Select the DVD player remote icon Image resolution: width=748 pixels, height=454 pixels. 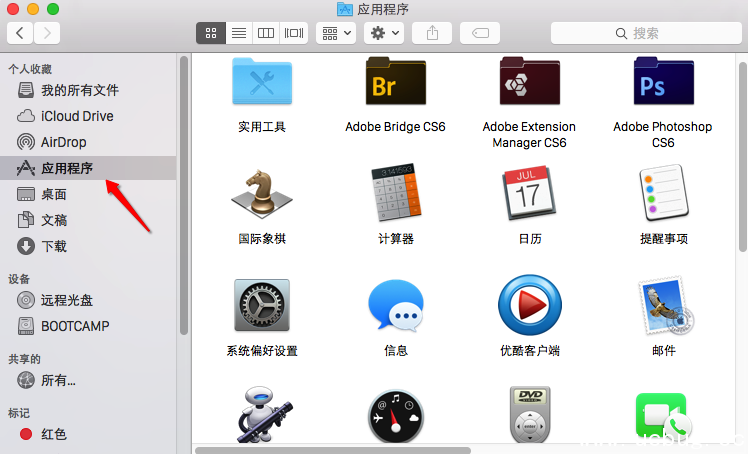click(530, 414)
